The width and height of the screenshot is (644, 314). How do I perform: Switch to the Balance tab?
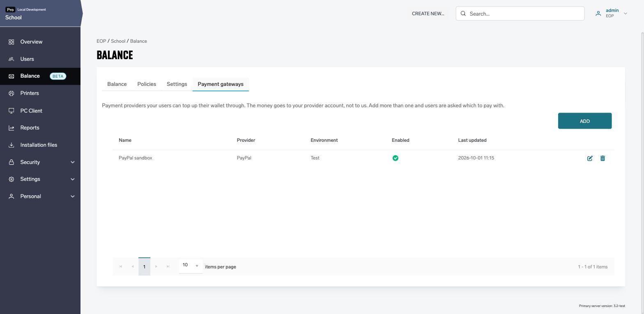coord(117,84)
